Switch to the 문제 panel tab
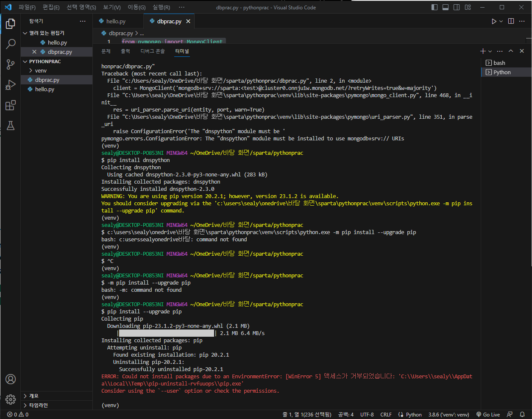The image size is (532, 419). tap(106, 51)
